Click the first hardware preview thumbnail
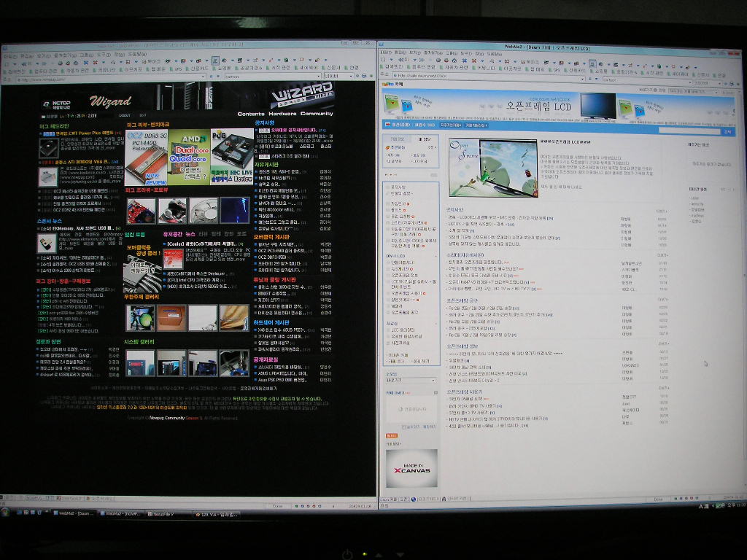This screenshot has height=560, width=747. point(142,211)
